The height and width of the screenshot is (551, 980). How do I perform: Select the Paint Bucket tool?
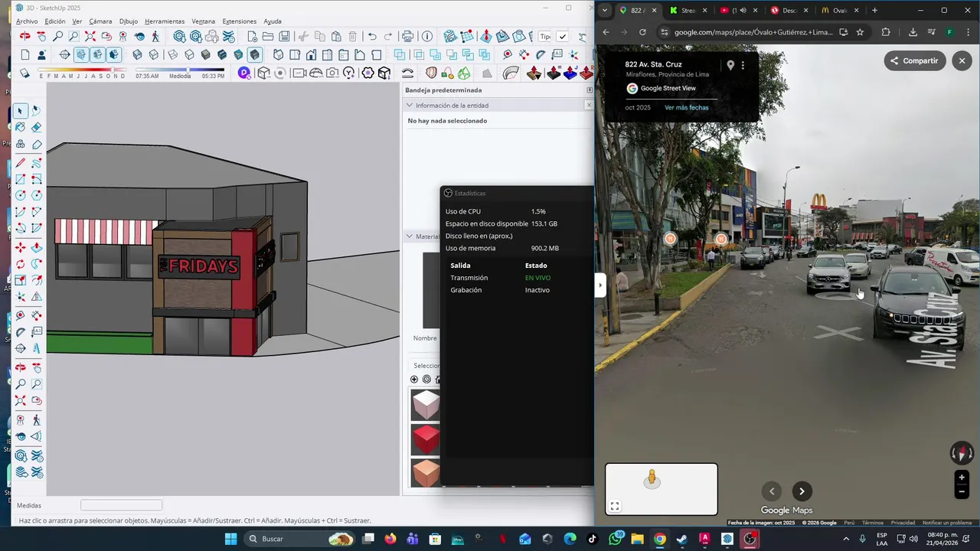[x=20, y=127]
